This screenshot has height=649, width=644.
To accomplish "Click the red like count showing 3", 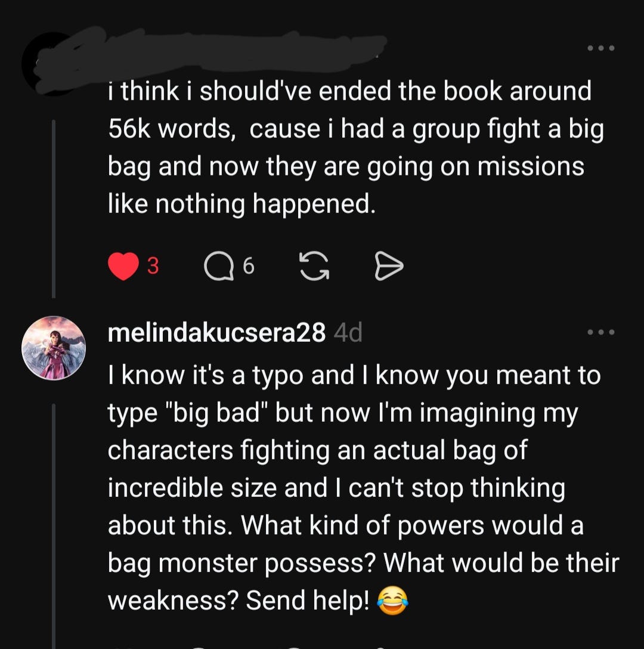I will pyautogui.click(x=153, y=266).
